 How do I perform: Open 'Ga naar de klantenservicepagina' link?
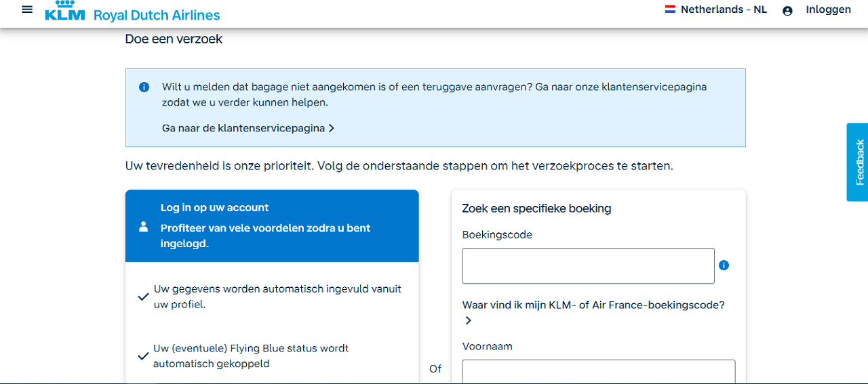click(248, 128)
